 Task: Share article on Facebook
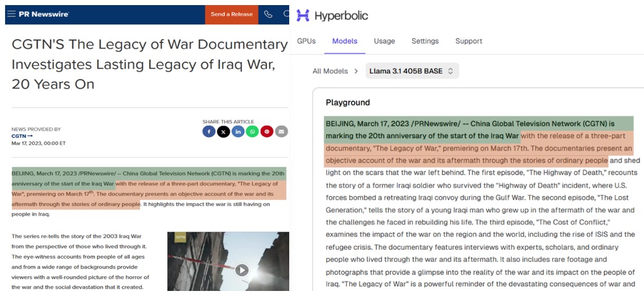[209, 132]
